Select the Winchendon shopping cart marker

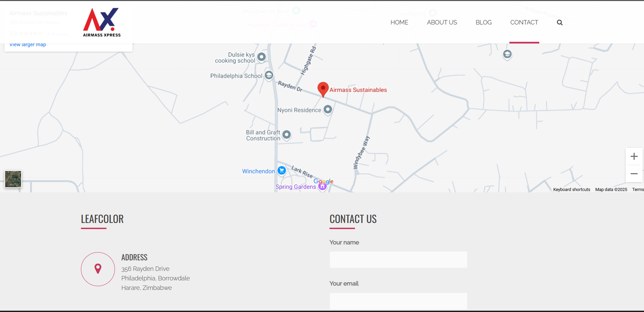[x=282, y=171]
